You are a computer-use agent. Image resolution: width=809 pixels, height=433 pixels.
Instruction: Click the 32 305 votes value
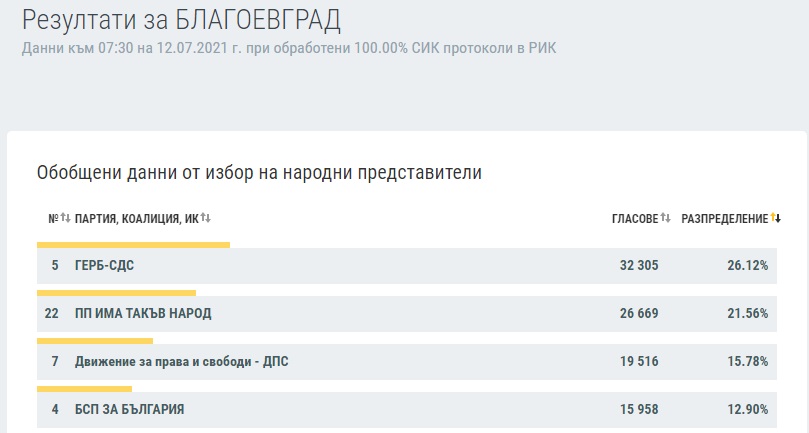coord(639,265)
